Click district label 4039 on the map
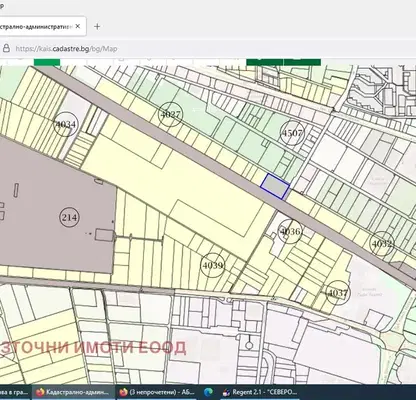Screen dimensions: 416x400 213,265
